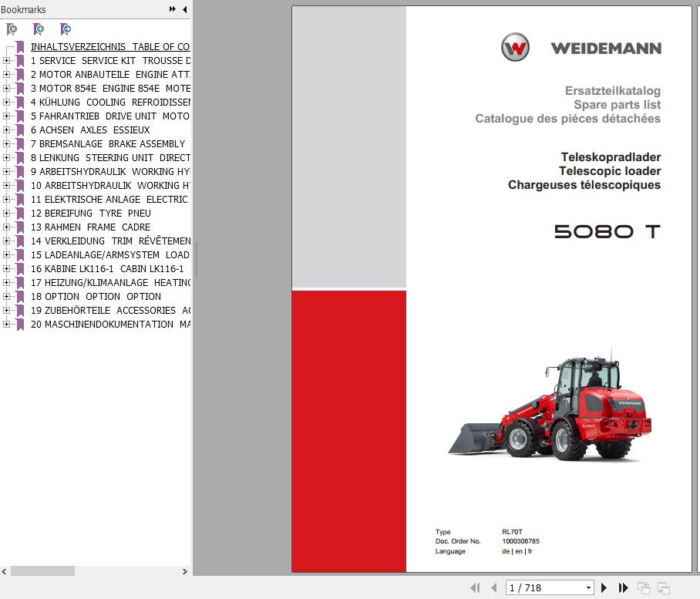This screenshot has width=700, height=599.
Task: Select bookmark 7 BREMSANLAGE BRAKE ASSEMBLY
Action: click(x=108, y=143)
